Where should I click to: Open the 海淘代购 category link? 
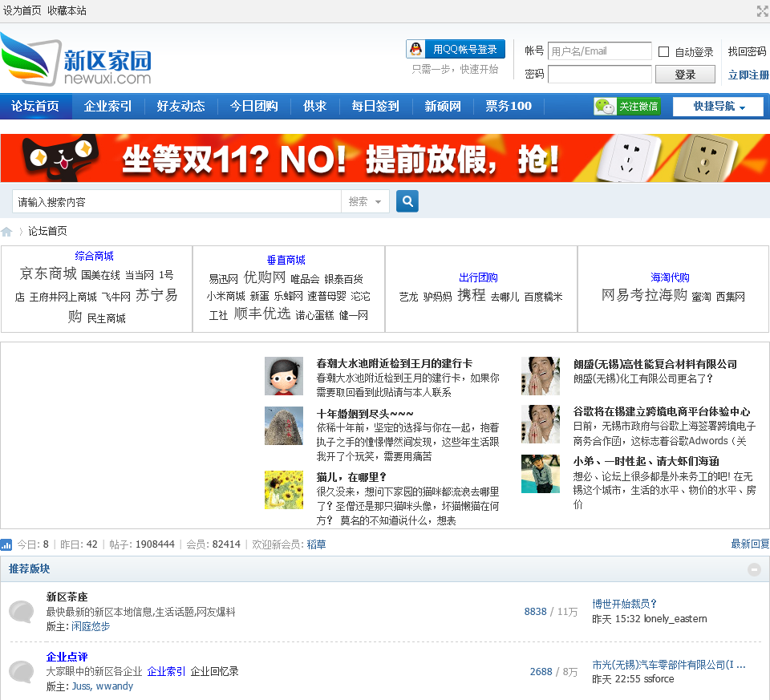tap(670, 277)
